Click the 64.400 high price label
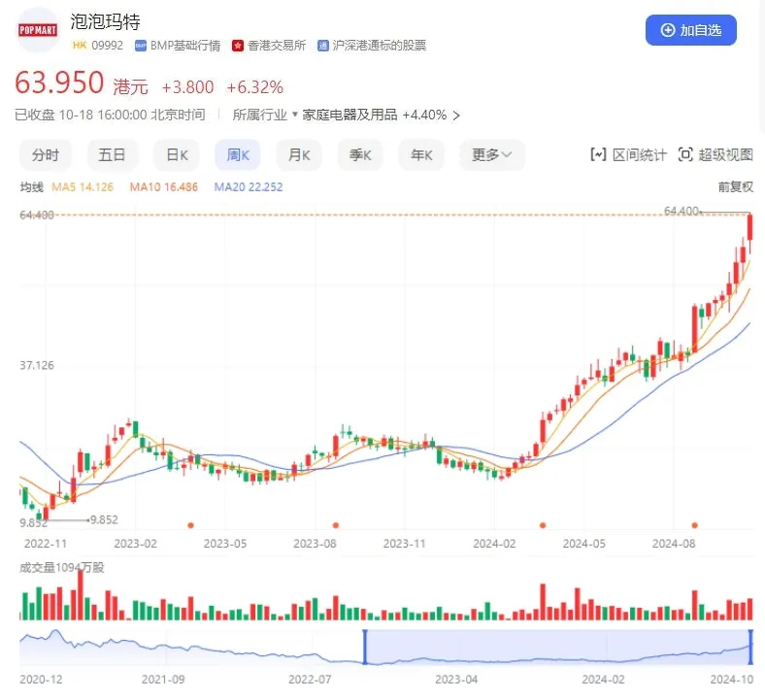The width and height of the screenshot is (765, 700). point(682,211)
